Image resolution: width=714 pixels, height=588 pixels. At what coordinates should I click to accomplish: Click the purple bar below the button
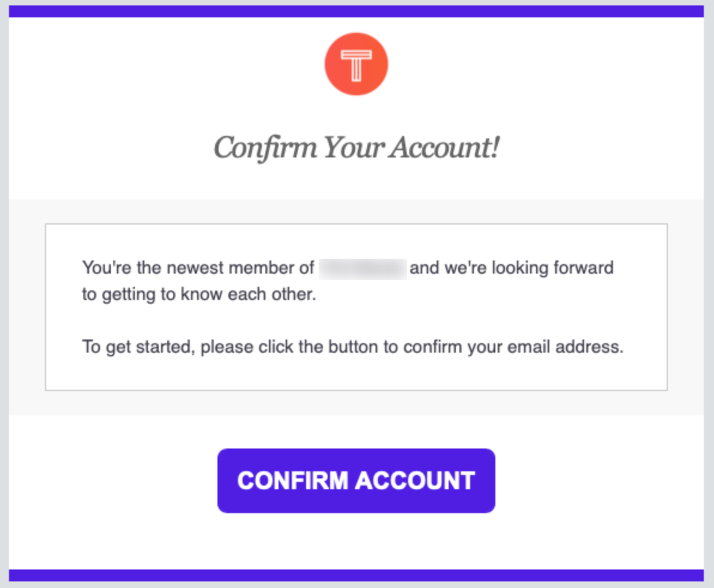(356, 575)
